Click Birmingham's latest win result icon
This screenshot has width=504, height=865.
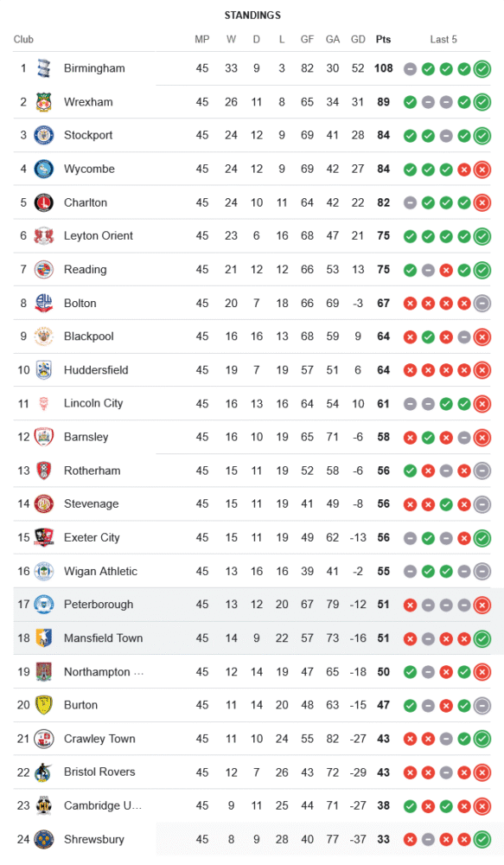[482, 69]
